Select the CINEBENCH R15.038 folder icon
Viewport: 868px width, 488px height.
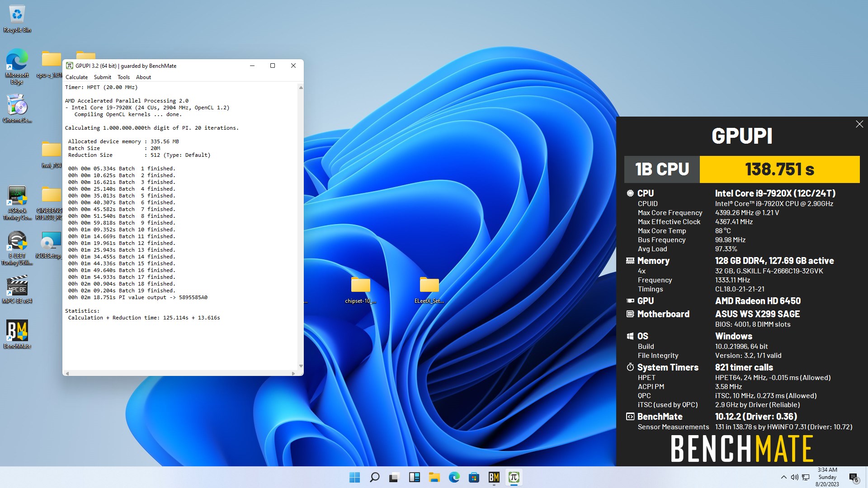click(x=50, y=202)
